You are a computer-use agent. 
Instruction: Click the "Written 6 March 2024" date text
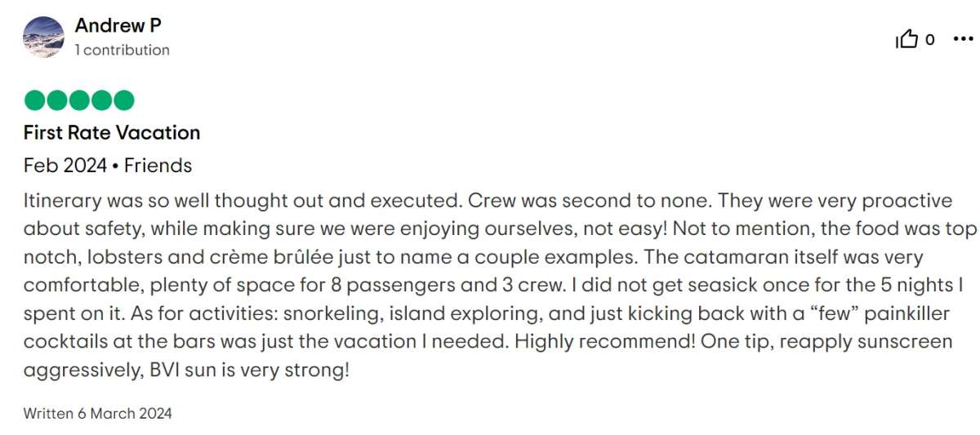click(x=98, y=413)
